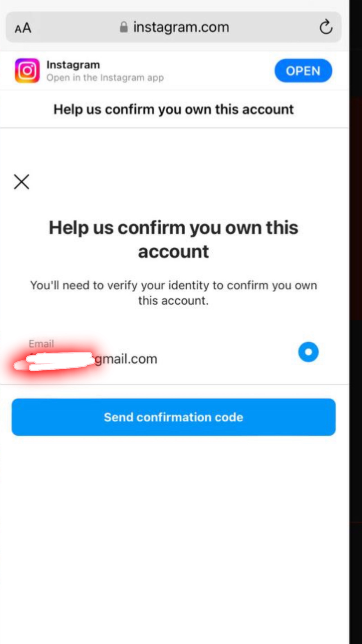The height and width of the screenshot is (644, 362).
Task: Tap the instagram.com URL text
Action: click(x=181, y=27)
